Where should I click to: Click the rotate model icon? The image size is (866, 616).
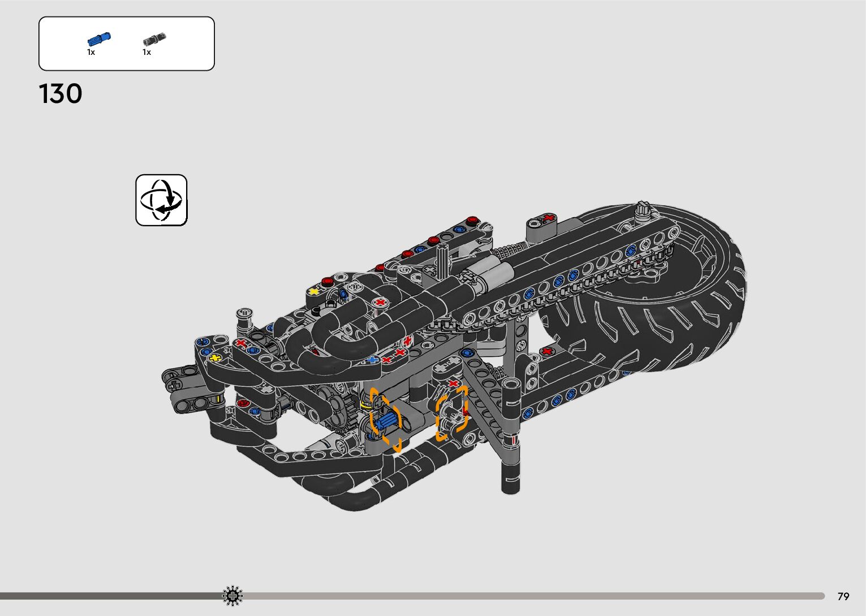click(161, 200)
